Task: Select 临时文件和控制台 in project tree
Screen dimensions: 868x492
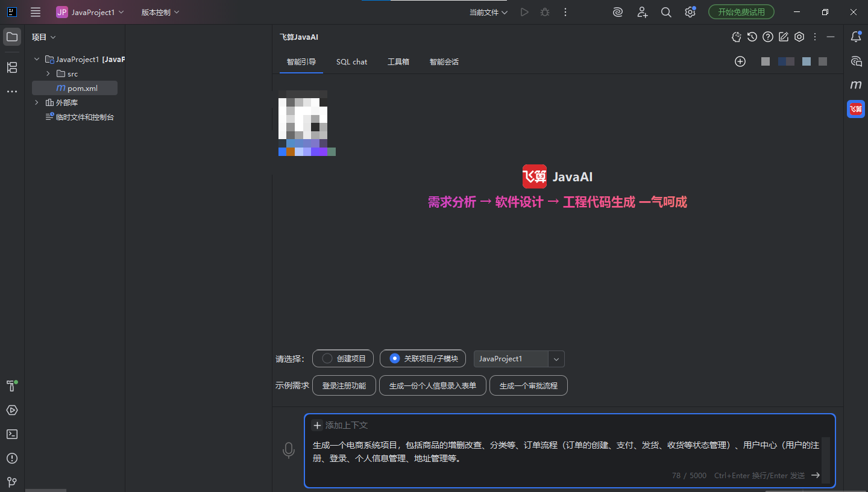Action: click(x=80, y=117)
